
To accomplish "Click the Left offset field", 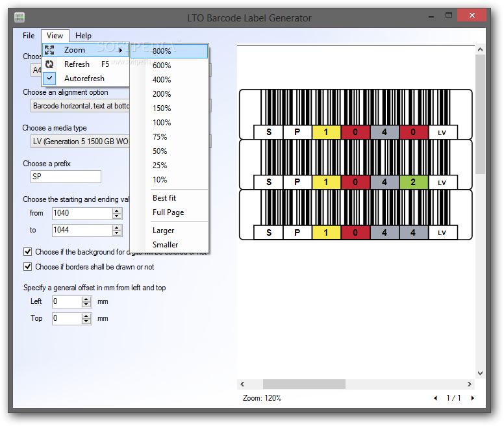I will (x=67, y=302).
